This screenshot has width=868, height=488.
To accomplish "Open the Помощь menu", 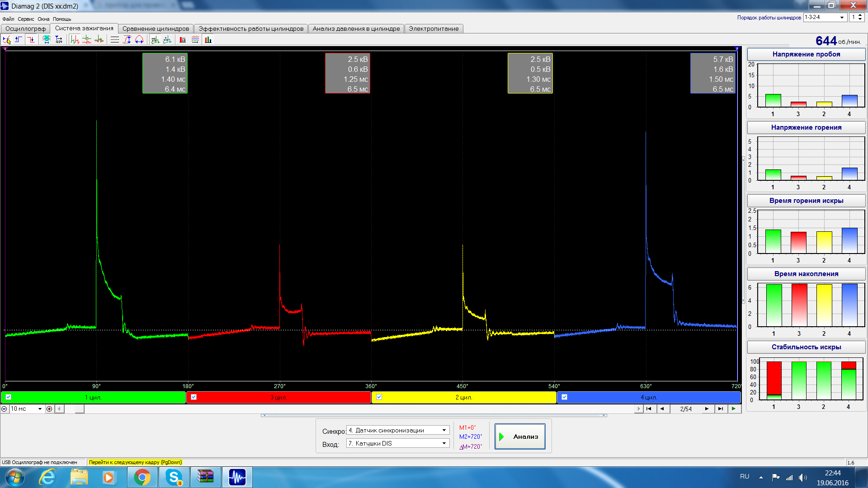I will [62, 19].
